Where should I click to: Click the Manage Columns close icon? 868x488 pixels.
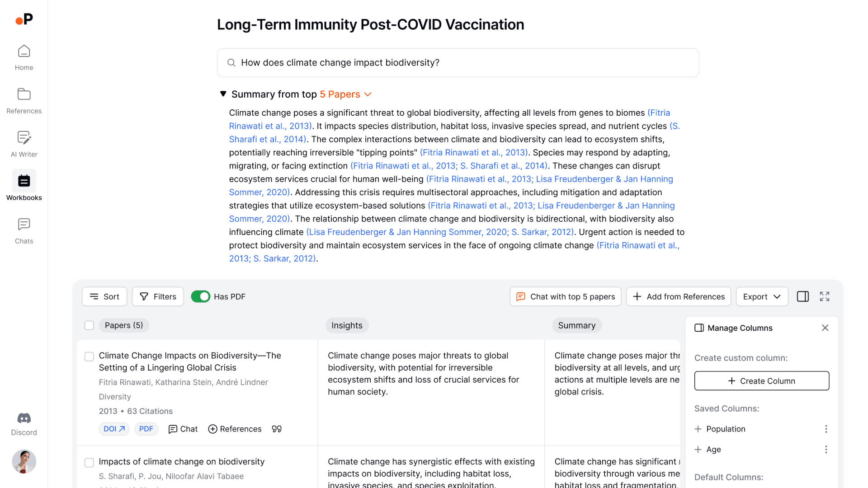pos(825,328)
